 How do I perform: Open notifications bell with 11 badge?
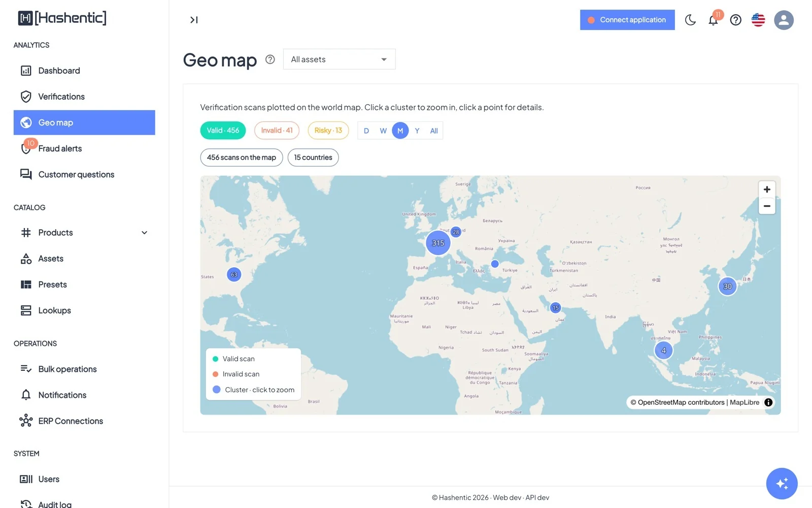(714, 20)
